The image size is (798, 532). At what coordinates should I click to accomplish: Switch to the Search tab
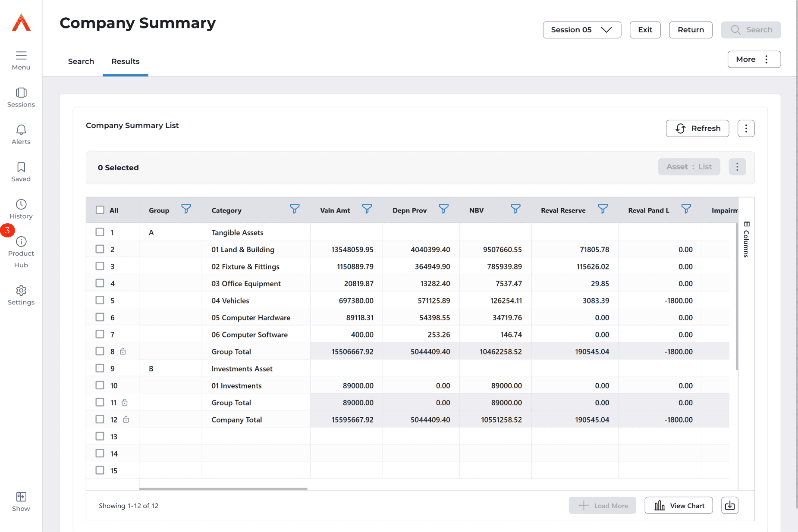pyautogui.click(x=81, y=61)
